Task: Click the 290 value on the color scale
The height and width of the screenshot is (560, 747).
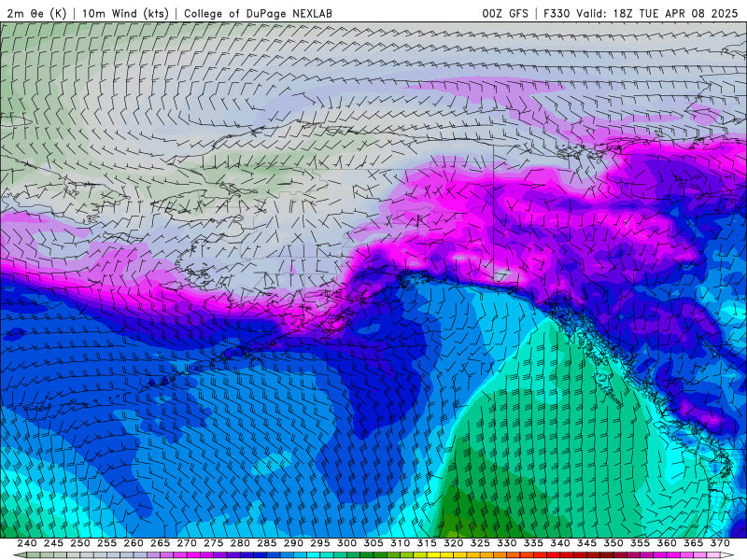Action: [x=293, y=543]
